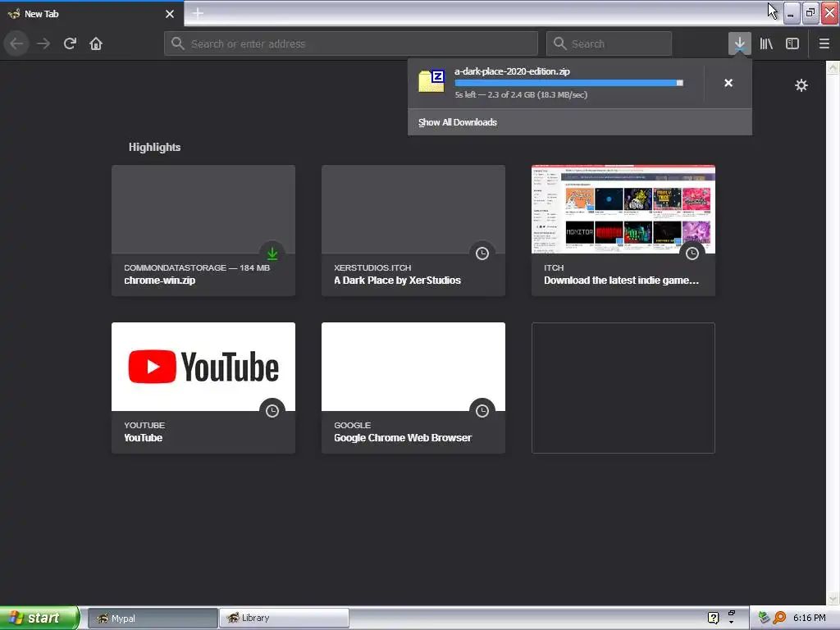
Task: Focus the Search or enter address bar
Action: [x=351, y=43]
